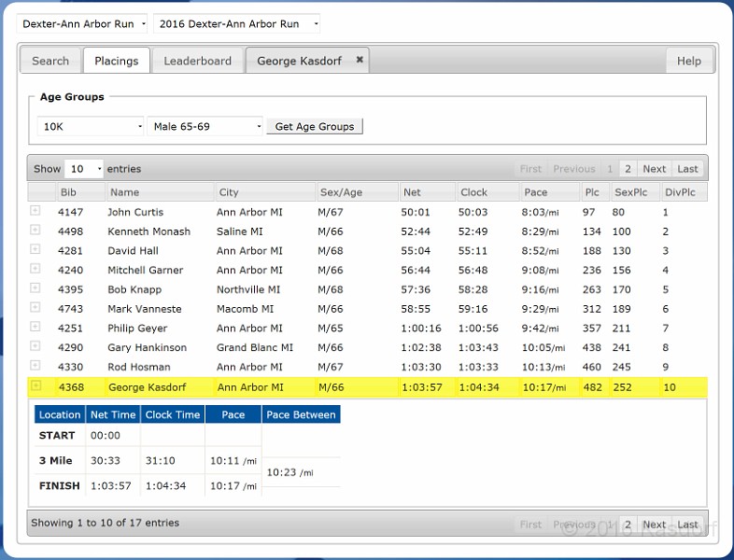Expand John Curtis row details

(x=35, y=211)
